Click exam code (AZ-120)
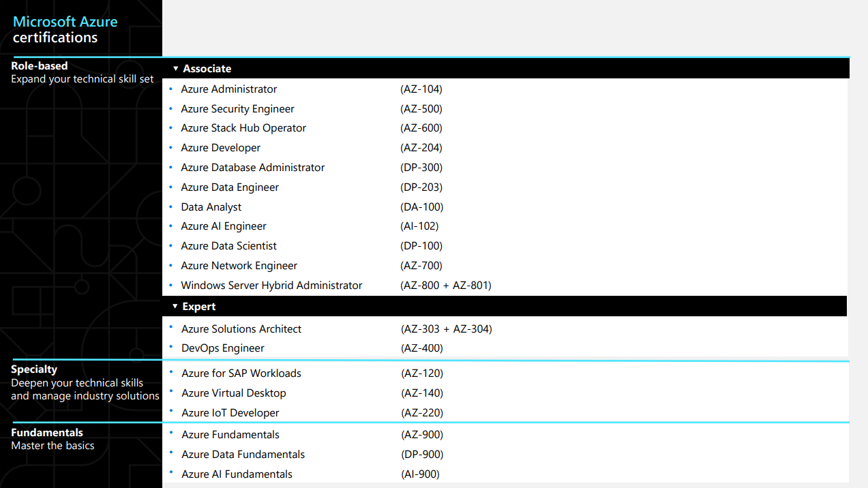Screen dimensions: 868x488 422,373
